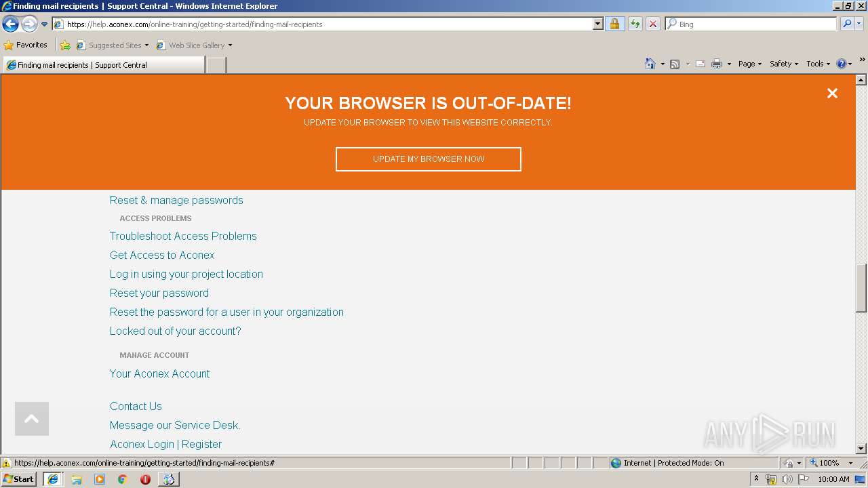
Task: Click the Help question mark icon
Action: 842,64
